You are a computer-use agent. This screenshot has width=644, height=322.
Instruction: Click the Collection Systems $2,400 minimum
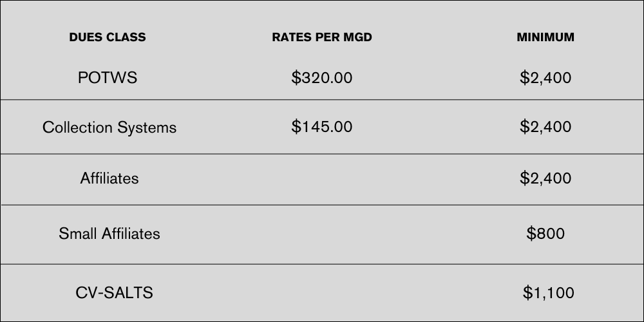click(545, 127)
